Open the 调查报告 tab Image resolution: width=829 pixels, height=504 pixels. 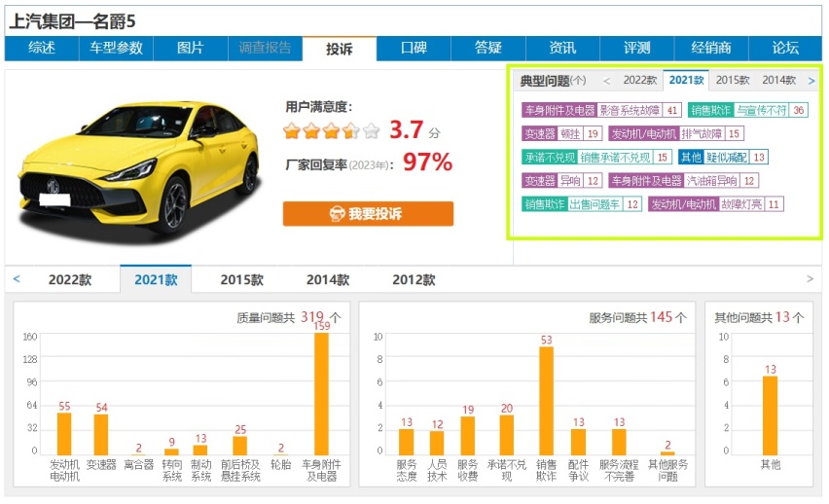click(x=265, y=48)
